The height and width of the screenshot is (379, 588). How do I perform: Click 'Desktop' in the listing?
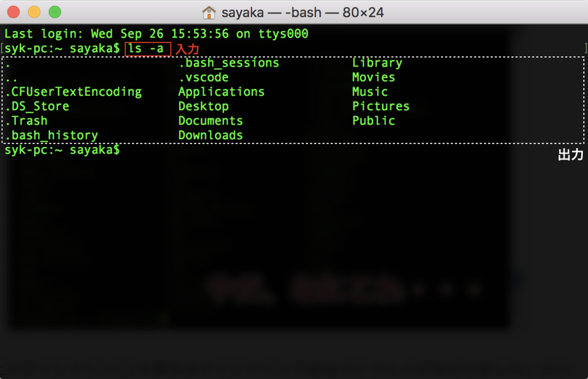point(204,106)
